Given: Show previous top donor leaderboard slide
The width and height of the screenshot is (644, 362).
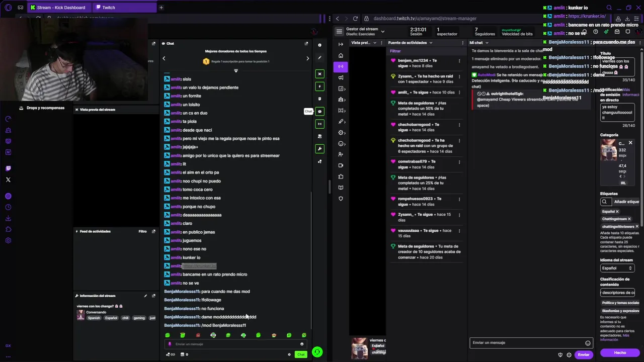Looking at the screenshot, I should [x=164, y=58].
